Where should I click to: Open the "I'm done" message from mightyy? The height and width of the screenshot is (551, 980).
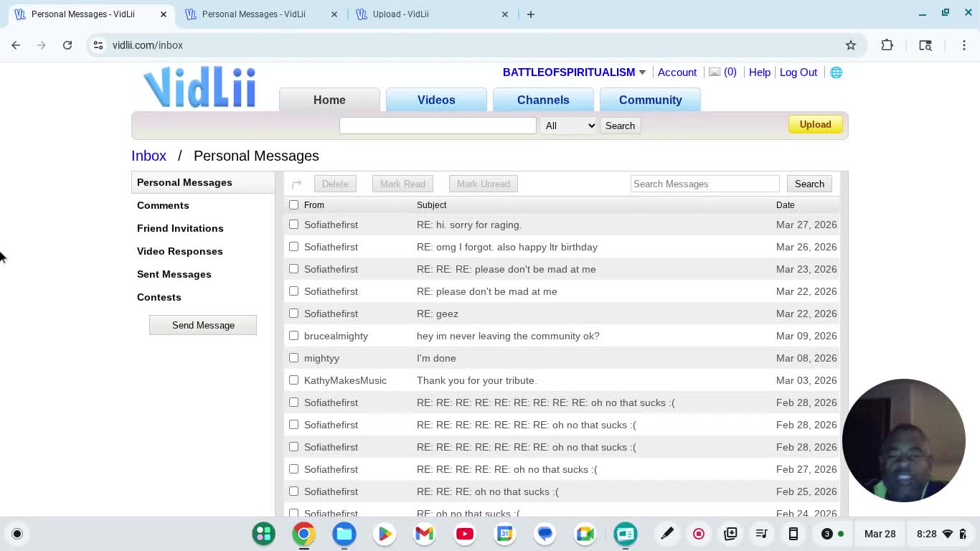(x=436, y=358)
